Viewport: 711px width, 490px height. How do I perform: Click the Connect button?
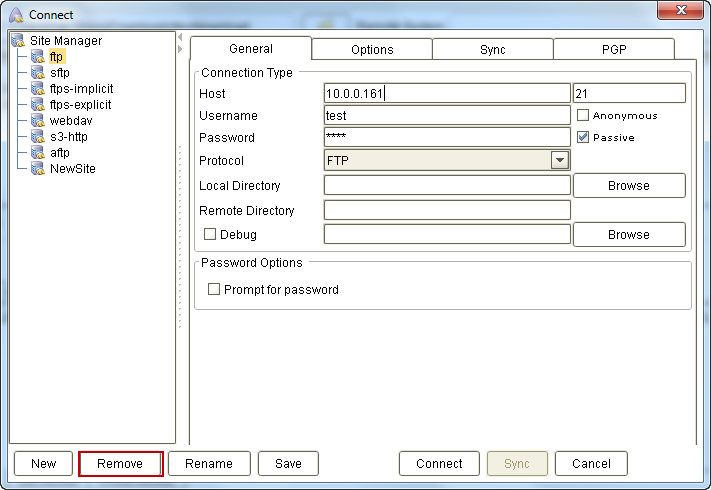(439, 464)
